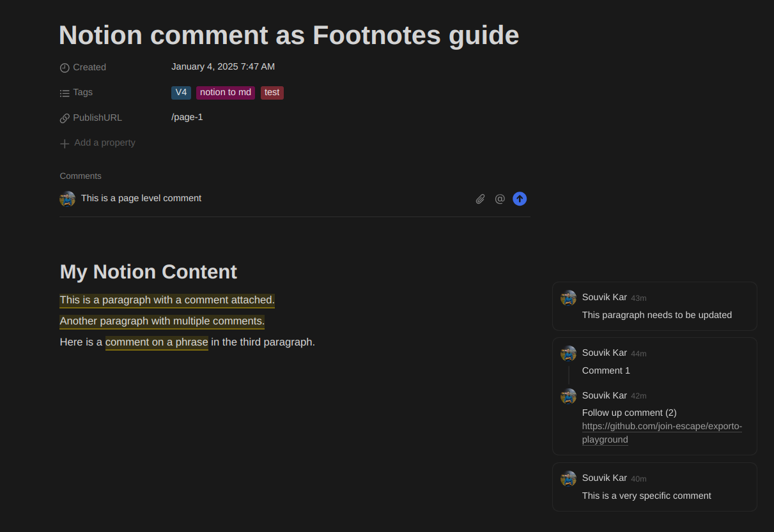The image size is (774, 532).
Task: Click the paperclip attach file icon
Action: [480, 199]
